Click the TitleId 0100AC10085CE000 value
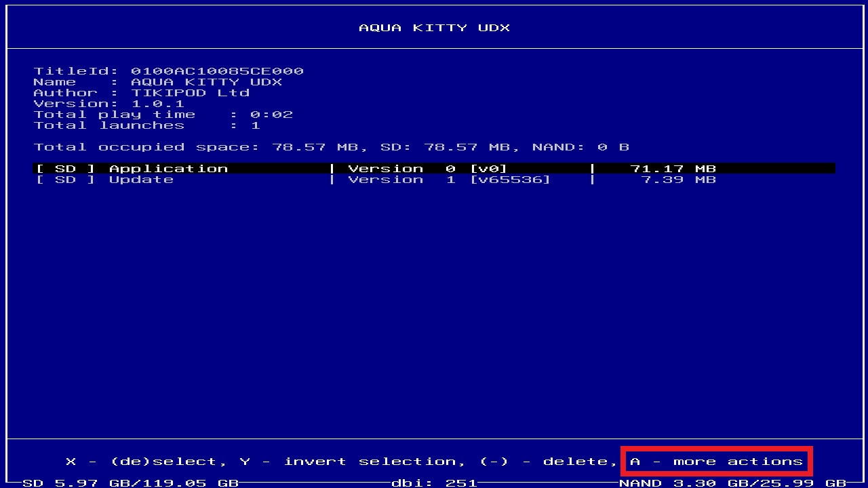Image resolution: width=868 pixels, height=488 pixels. [x=217, y=71]
